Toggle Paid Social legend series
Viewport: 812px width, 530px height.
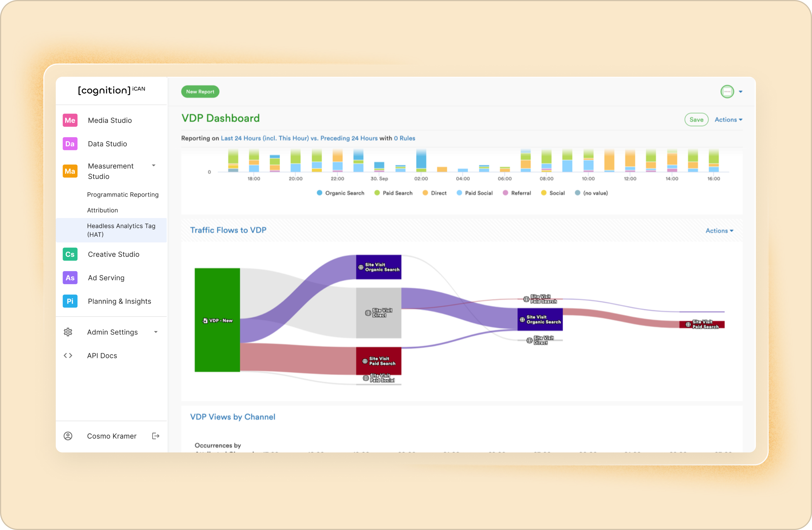tap(475, 193)
